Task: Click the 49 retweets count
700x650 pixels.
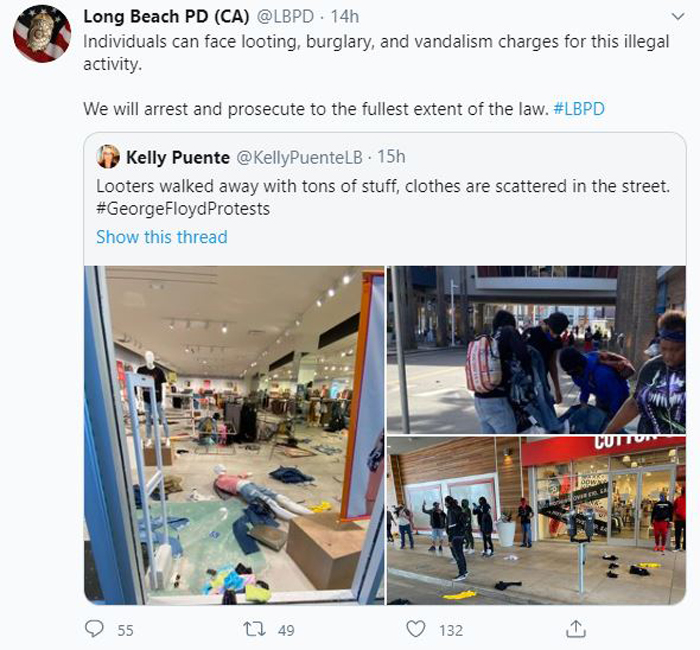Action: click(x=286, y=630)
